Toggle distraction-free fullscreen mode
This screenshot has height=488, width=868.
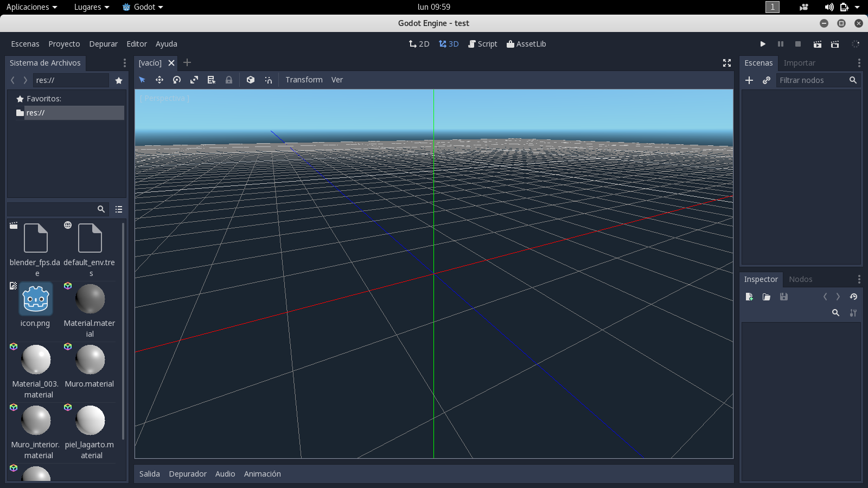[727, 63]
